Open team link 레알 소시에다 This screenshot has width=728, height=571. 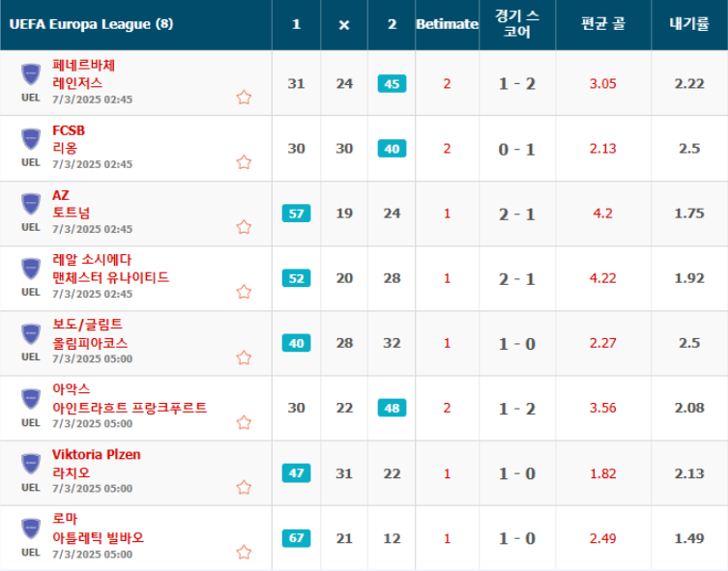click(x=92, y=260)
